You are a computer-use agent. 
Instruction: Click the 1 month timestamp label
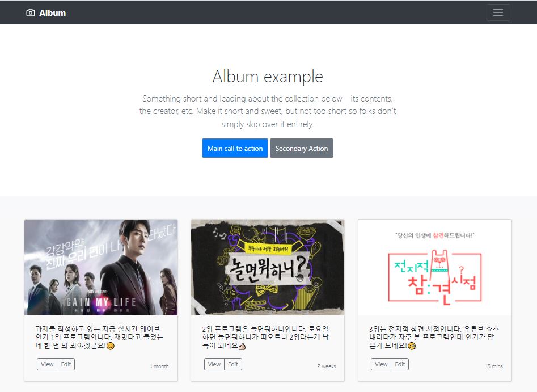tap(159, 366)
